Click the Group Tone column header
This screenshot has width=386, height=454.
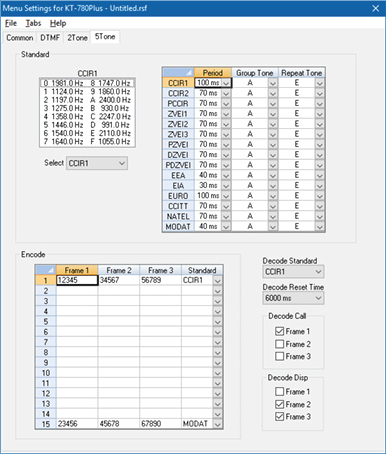click(255, 73)
